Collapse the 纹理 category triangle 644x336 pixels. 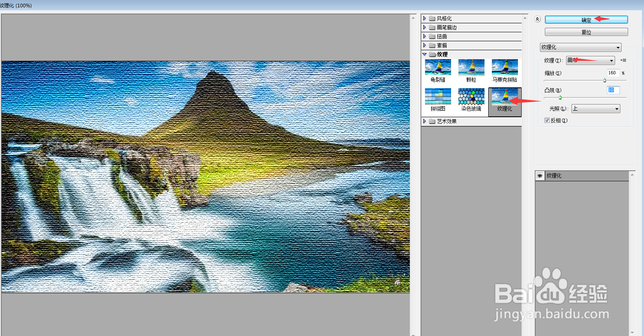coord(425,54)
